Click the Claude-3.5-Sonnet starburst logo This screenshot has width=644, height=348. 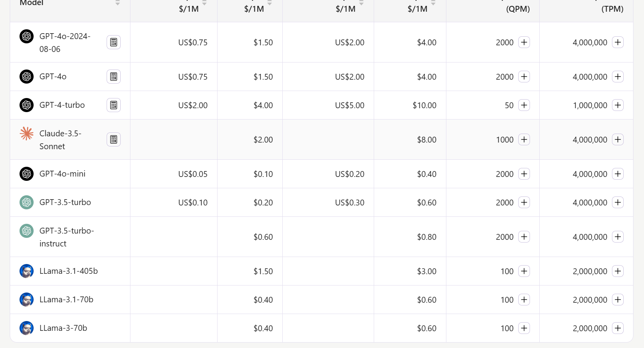(x=27, y=134)
